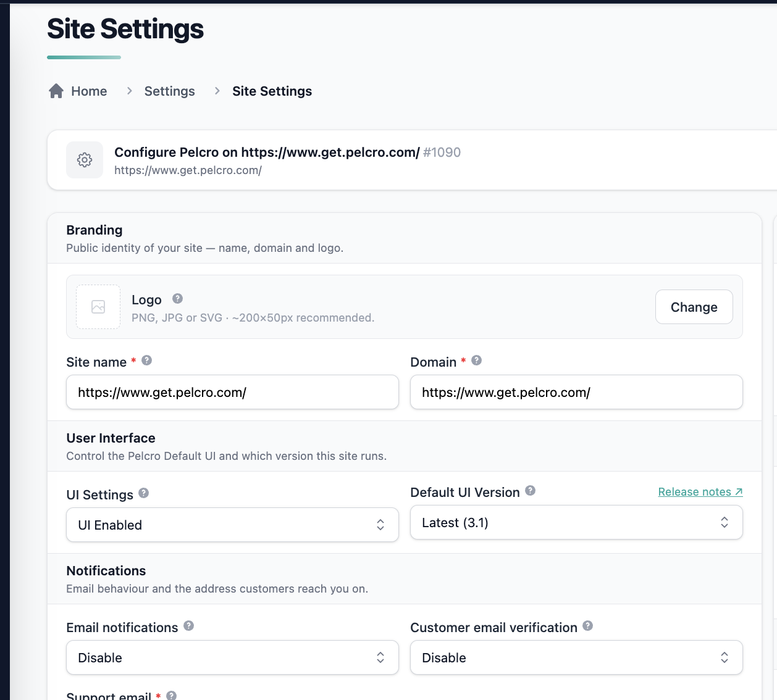Screen dimensions: 777x700
Task: Click the 'Email behaviour' description text
Action: [217, 589]
